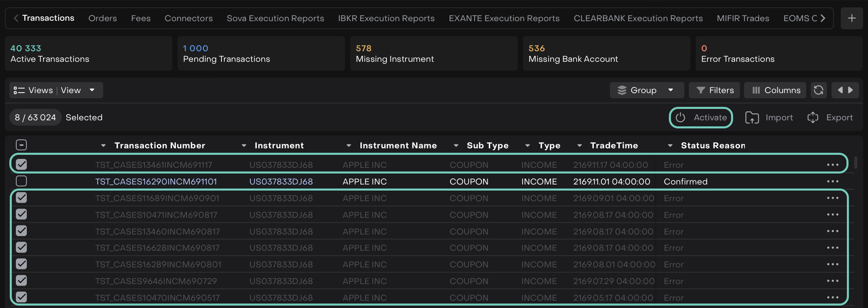Click the right arrow pagination icon
This screenshot has height=308, width=868.
(x=851, y=90)
